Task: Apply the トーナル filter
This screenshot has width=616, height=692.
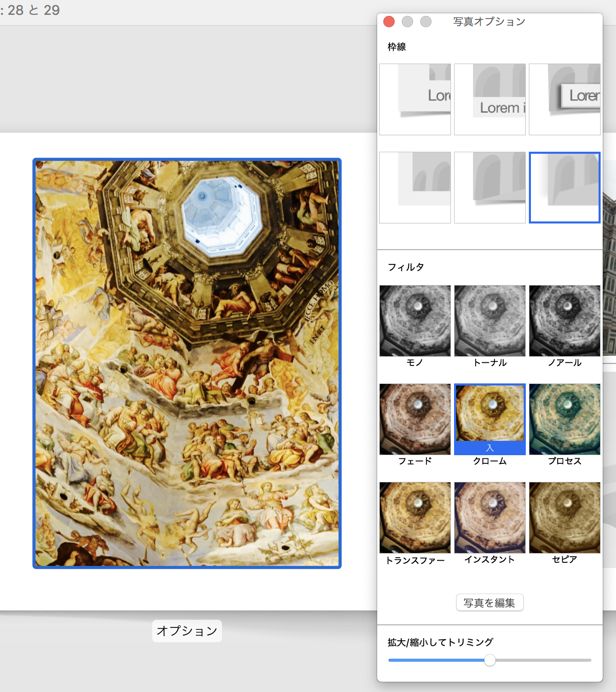Action: [490, 321]
